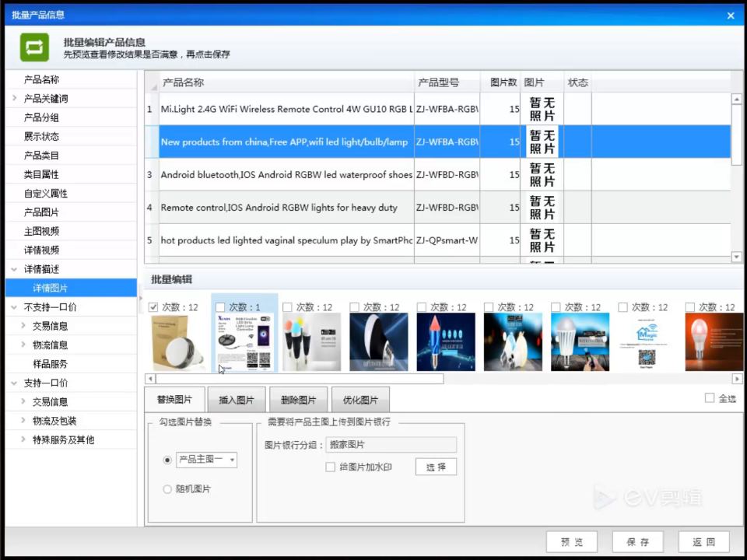Switch to the 优化图片 tab

360,400
